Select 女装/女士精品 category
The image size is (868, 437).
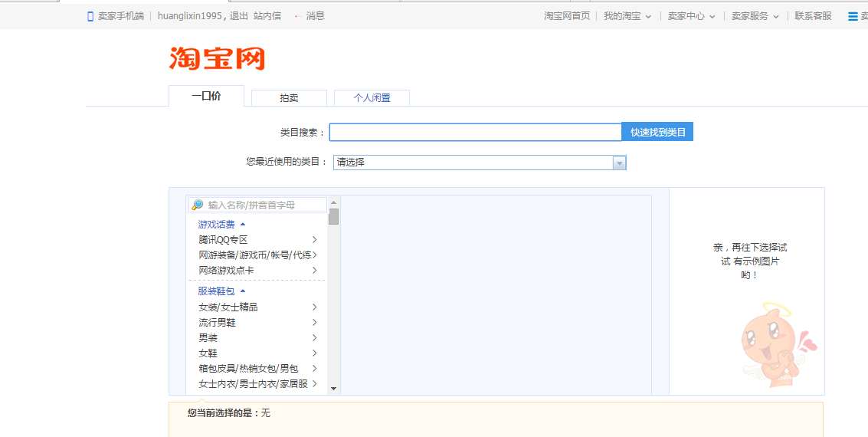point(228,307)
